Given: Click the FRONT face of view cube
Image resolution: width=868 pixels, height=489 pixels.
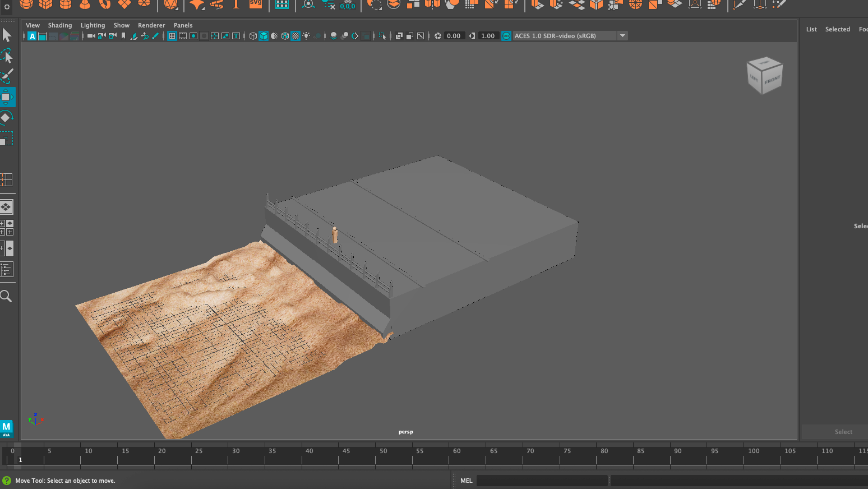Looking at the screenshot, I should [772, 80].
